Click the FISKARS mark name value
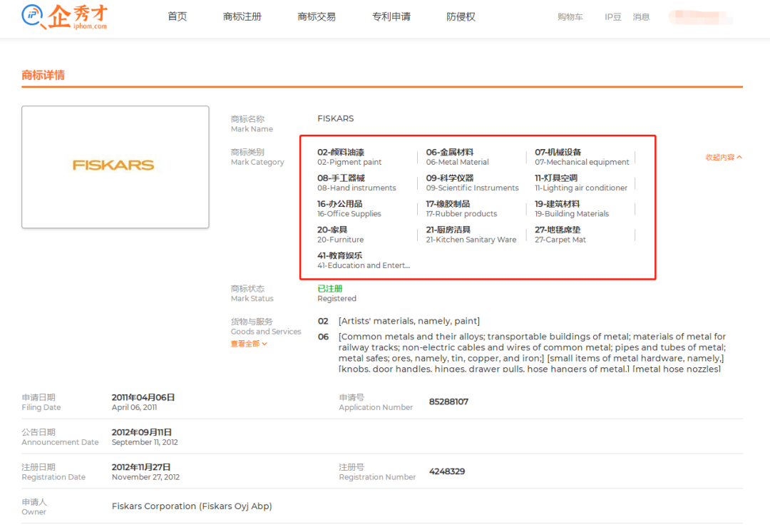Screen dimensions: 770x532 click(x=335, y=118)
